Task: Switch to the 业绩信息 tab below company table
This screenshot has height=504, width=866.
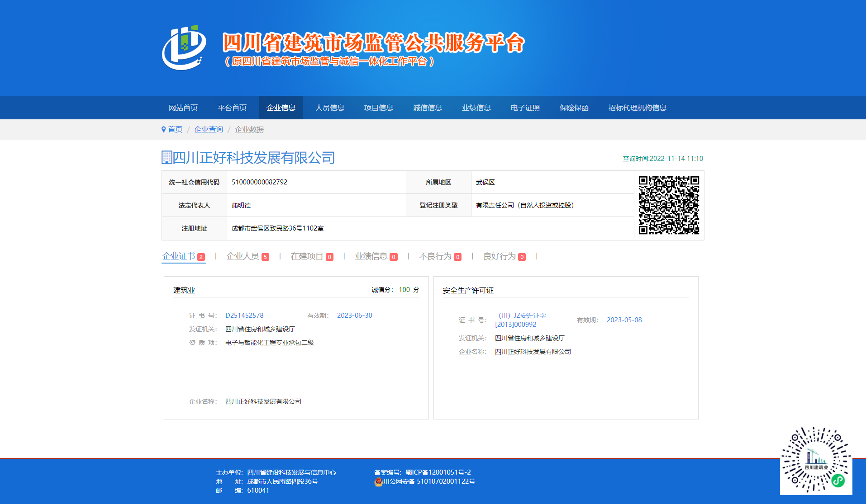Action: pos(376,256)
